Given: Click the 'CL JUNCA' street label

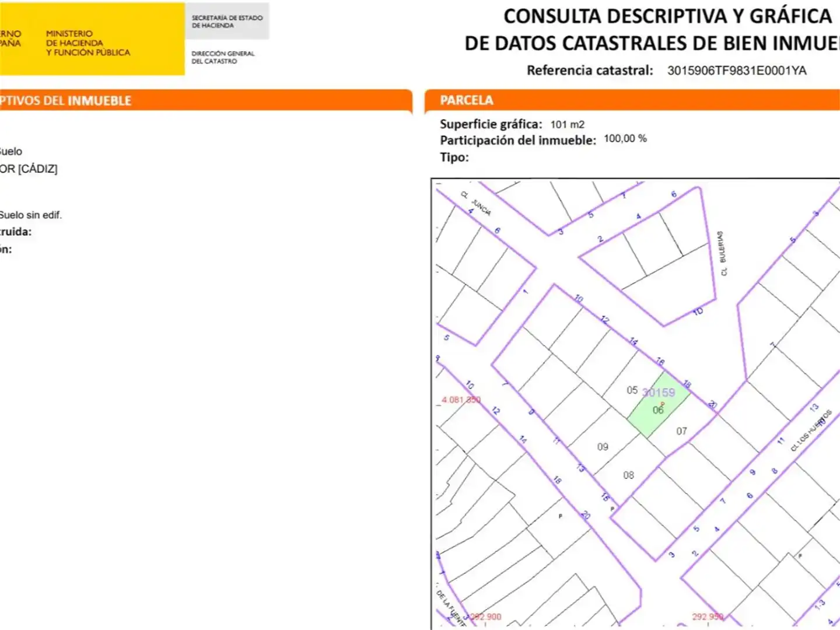Looking at the screenshot, I should 476,203.
